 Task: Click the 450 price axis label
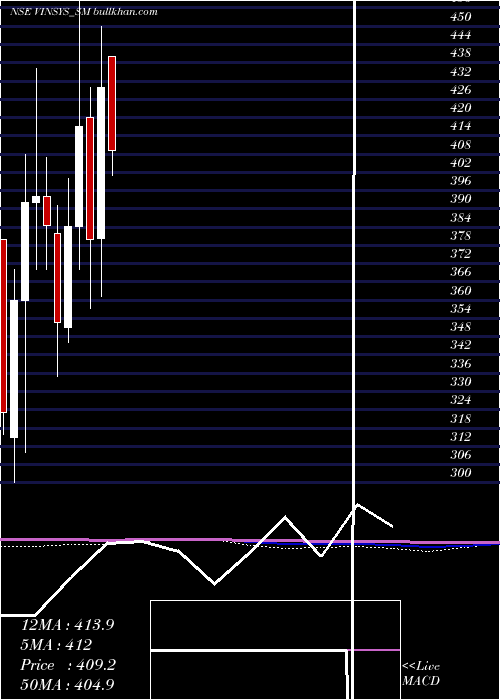[461, 17]
